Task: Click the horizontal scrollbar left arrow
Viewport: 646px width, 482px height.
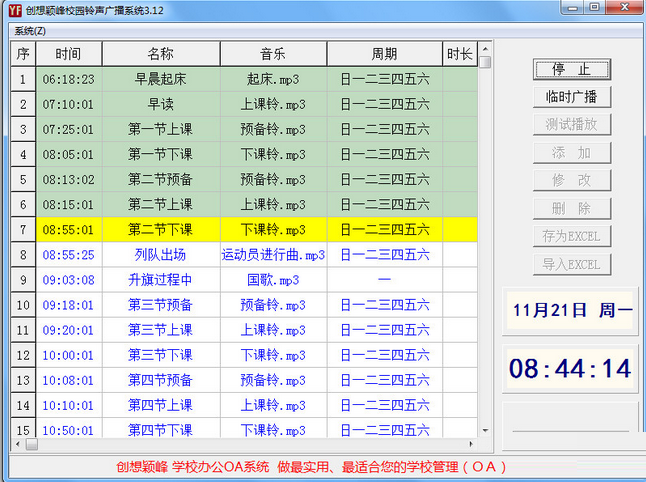Action: 18,444
